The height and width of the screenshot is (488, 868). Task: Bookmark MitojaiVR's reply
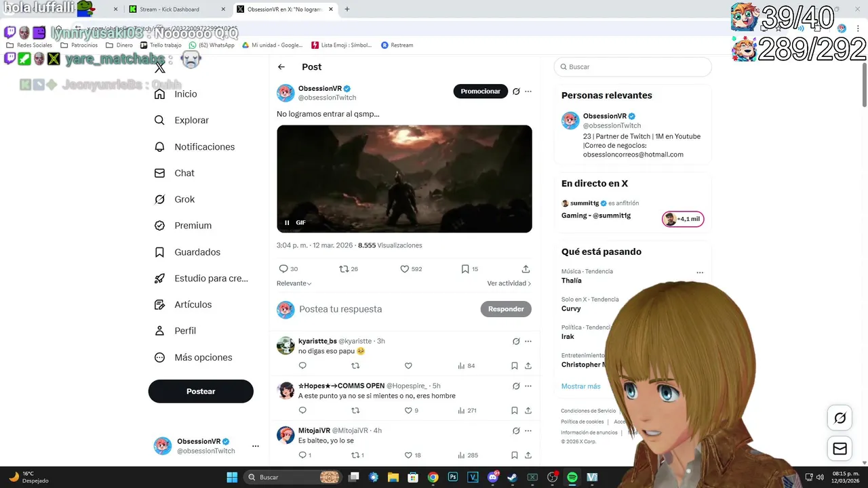tap(515, 455)
